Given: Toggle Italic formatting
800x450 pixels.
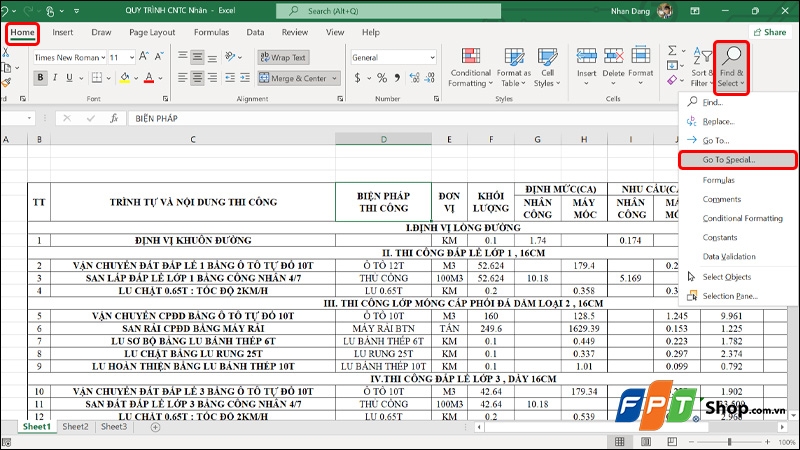Looking at the screenshot, I should click(55, 78).
